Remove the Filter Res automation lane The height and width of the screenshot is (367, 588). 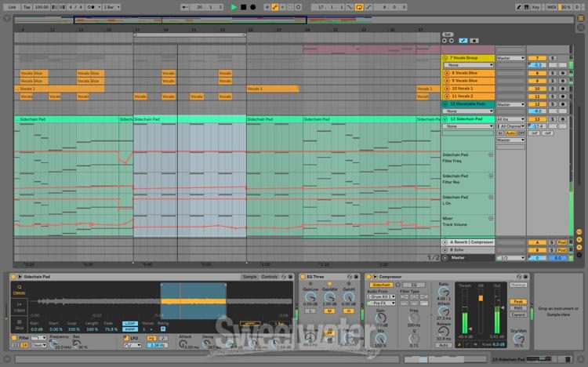[x=491, y=176]
